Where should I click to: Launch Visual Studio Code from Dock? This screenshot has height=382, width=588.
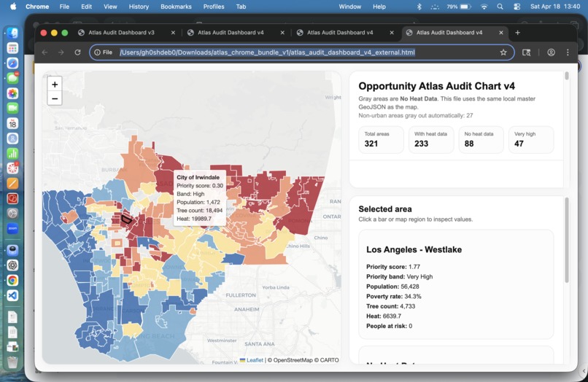(12, 295)
